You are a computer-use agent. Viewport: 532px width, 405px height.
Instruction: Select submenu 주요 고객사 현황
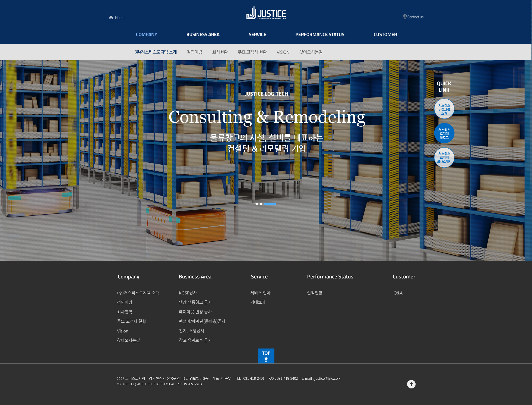252,52
